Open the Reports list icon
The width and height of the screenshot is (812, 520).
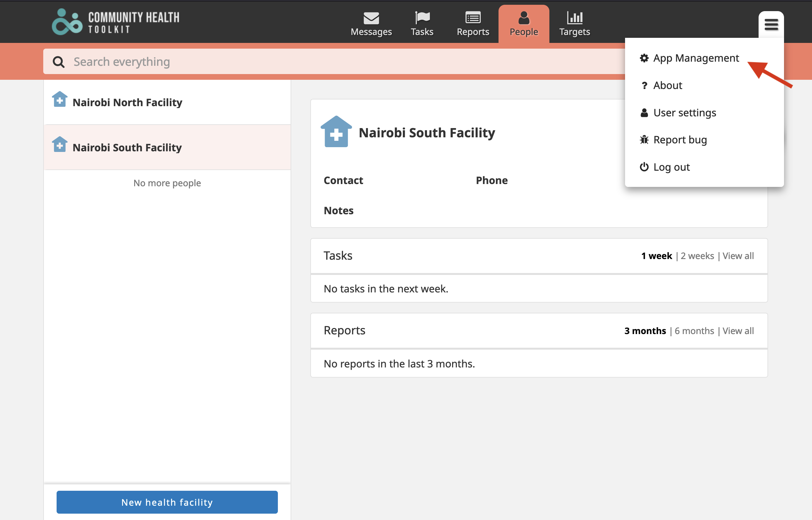click(x=472, y=18)
